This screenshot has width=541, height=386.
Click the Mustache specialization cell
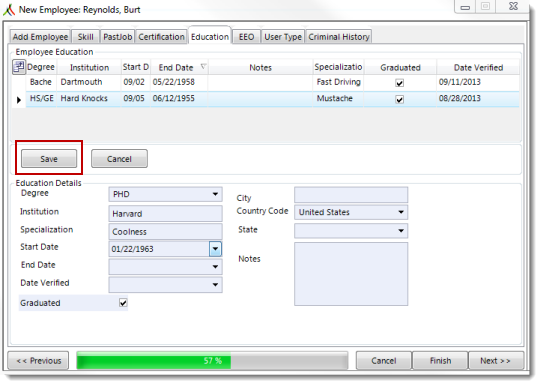(x=338, y=99)
